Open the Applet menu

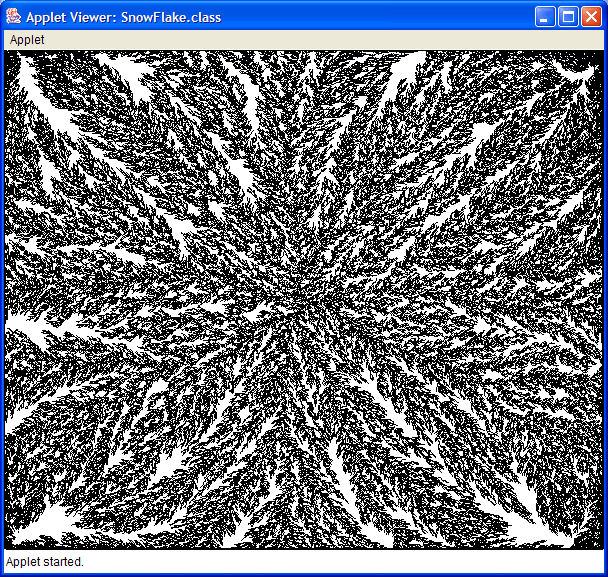[x=27, y=40]
